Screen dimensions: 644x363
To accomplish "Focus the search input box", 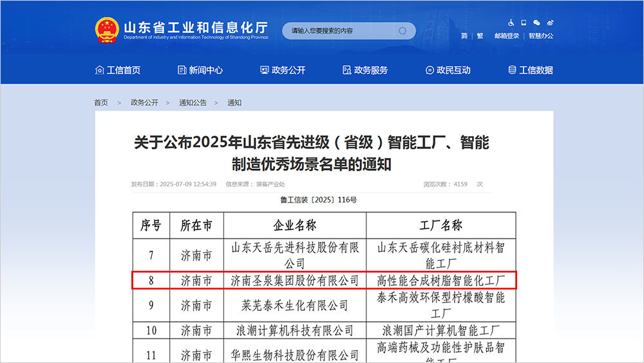I will pos(341,31).
